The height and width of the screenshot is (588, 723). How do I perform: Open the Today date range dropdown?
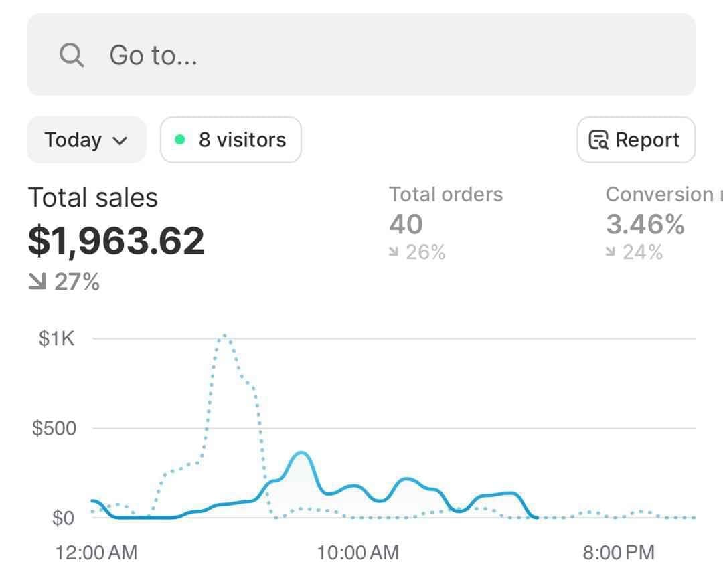[x=86, y=140]
